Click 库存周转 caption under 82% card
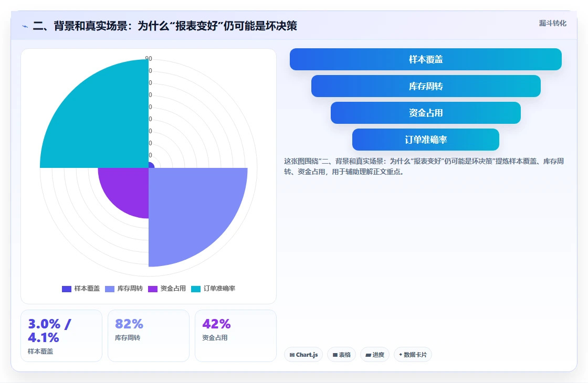 (x=128, y=338)
